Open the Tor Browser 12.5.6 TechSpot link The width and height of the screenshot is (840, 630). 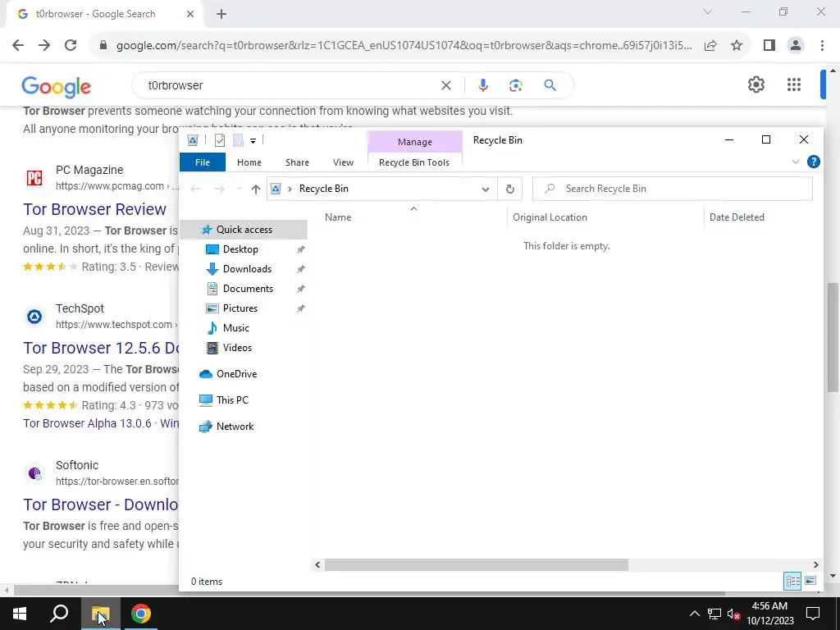pos(101,348)
